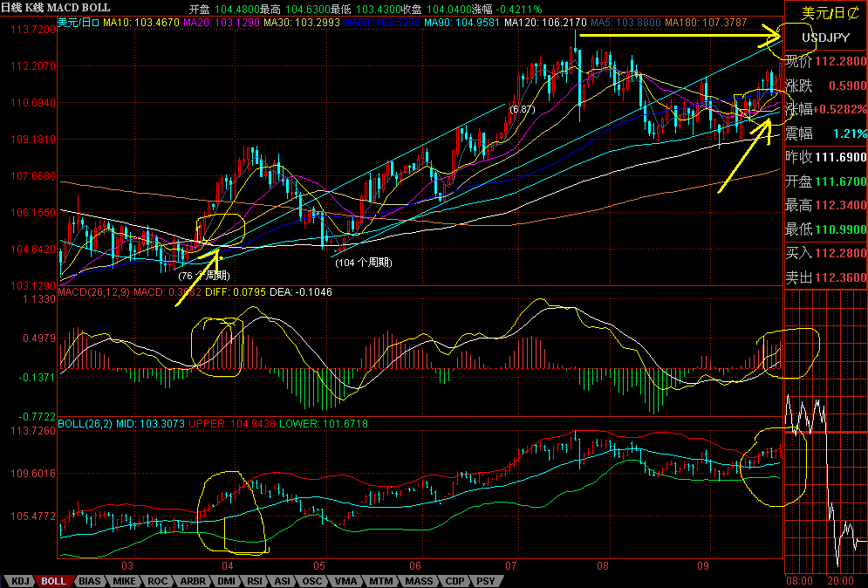Click the 08:00 label on intraday chart

click(800, 581)
